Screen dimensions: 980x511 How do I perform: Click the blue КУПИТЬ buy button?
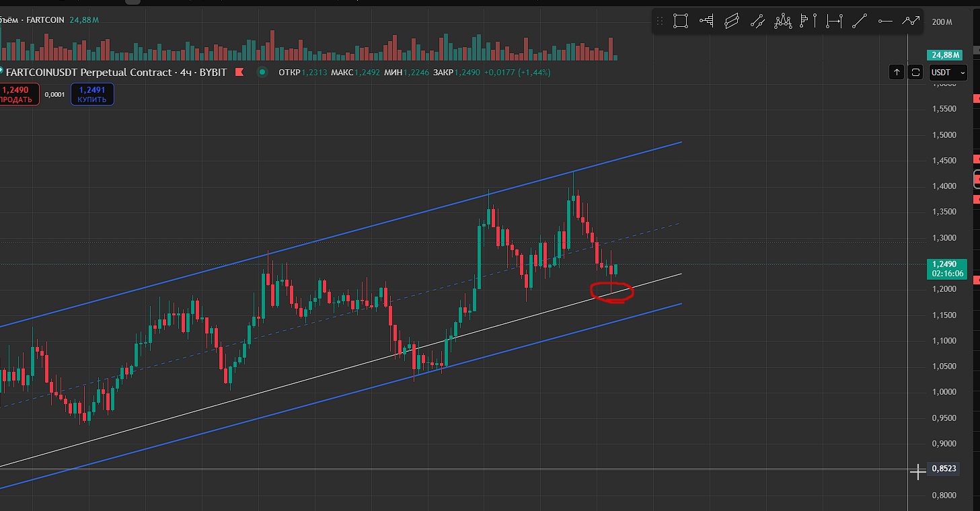92,94
